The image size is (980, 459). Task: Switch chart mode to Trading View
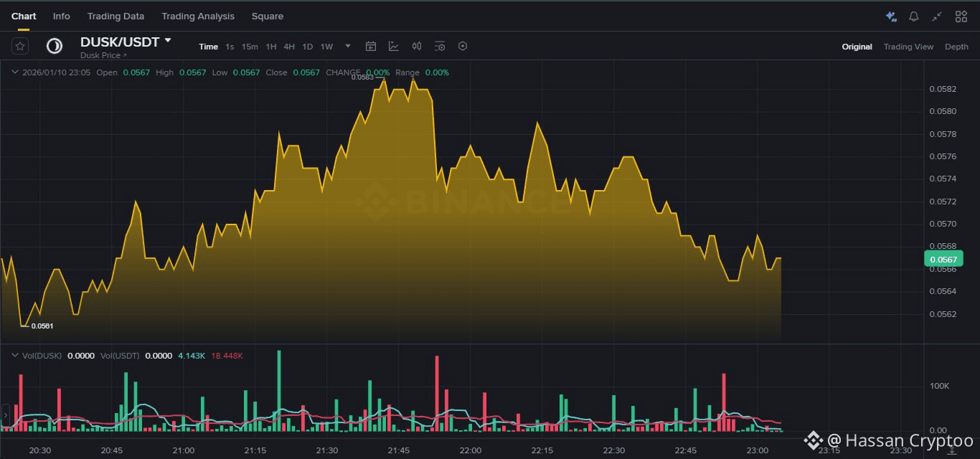click(908, 47)
